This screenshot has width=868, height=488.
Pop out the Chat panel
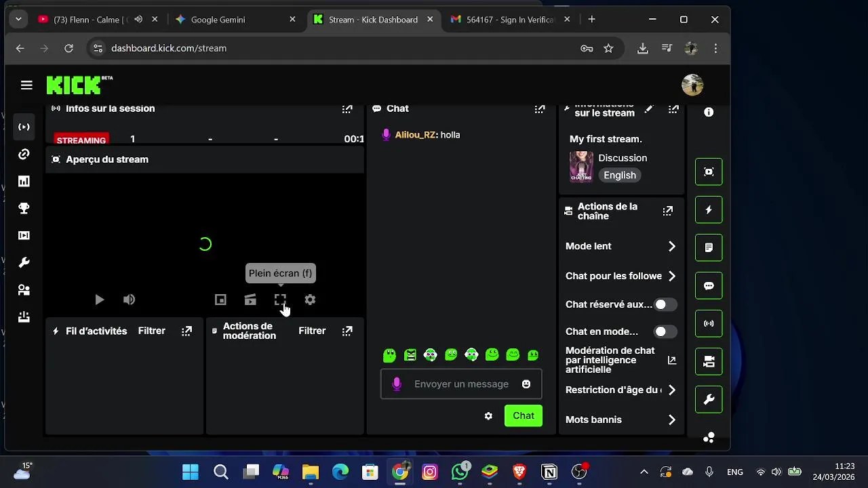[x=540, y=108]
